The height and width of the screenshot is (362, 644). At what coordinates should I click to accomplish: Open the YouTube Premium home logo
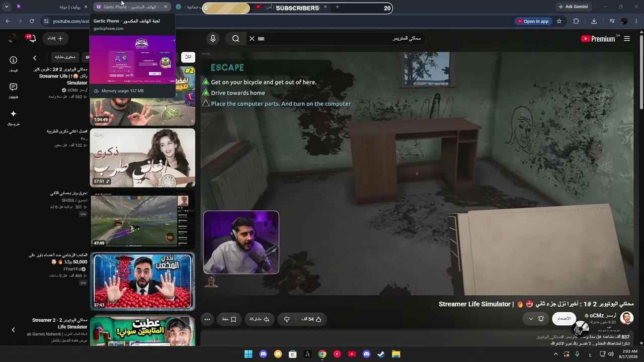pos(598,39)
